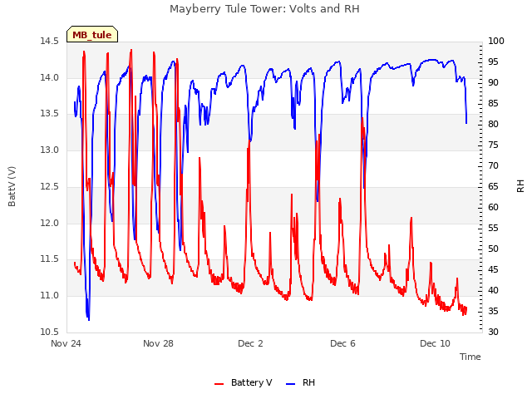Click the 50 RH tick label
Screen dimensions: 532x399
click(493, 249)
